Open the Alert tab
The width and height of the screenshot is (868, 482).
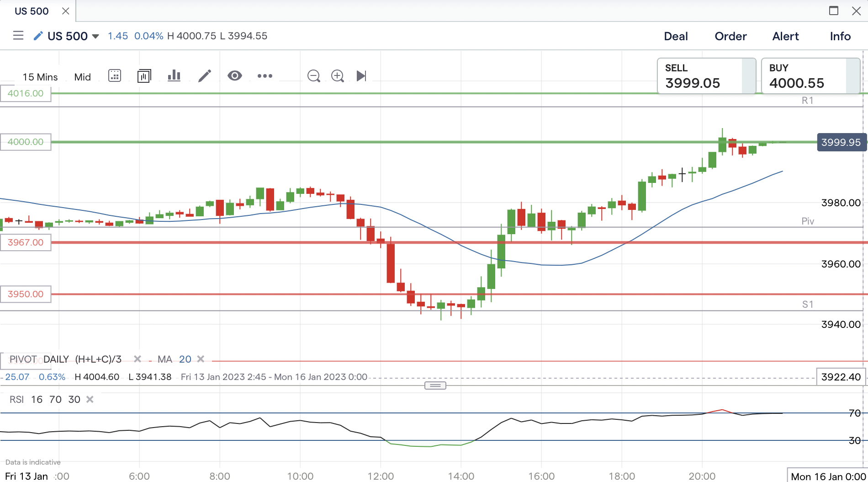pyautogui.click(x=785, y=36)
